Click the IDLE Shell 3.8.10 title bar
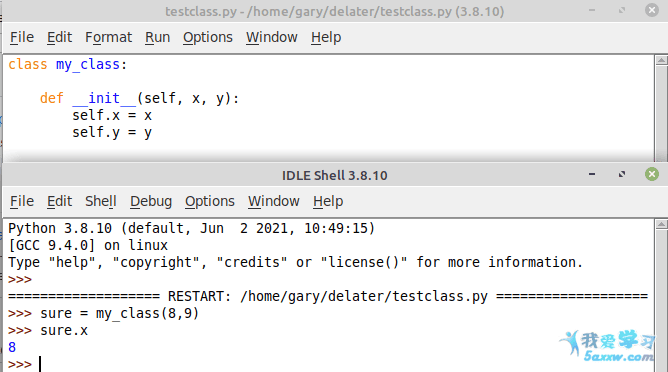The width and height of the screenshot is (668, 372). tap(334, 175)
